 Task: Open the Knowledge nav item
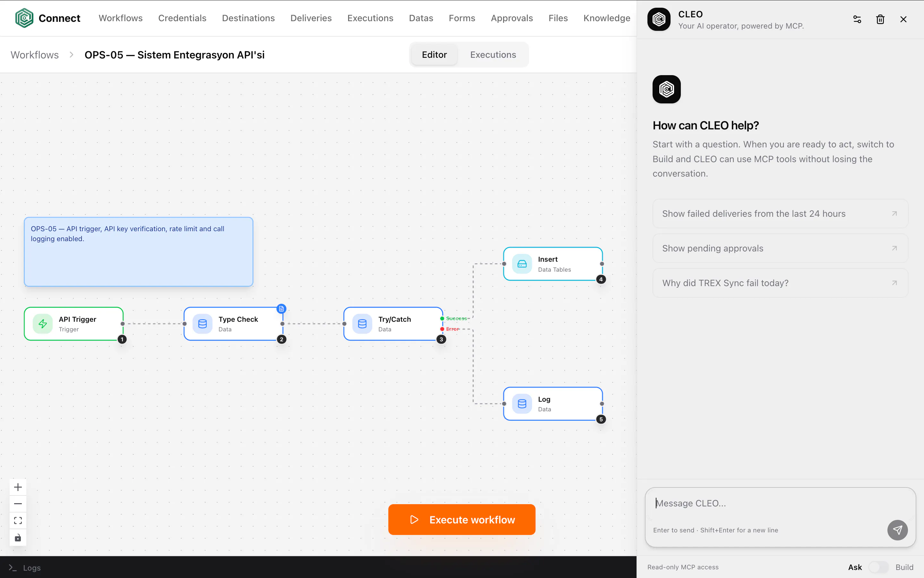point(607,18)
